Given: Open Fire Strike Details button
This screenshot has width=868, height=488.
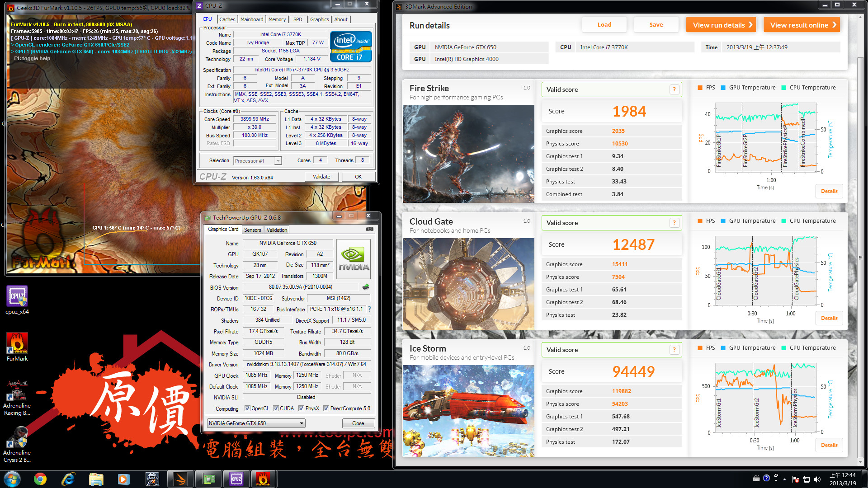Looking at the screenshot, I should point(829,191).
